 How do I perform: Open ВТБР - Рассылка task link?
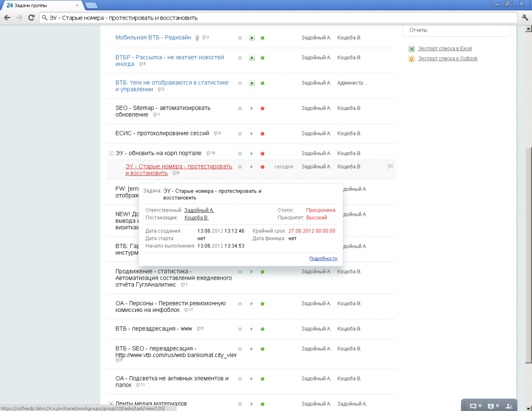[170, 61]
